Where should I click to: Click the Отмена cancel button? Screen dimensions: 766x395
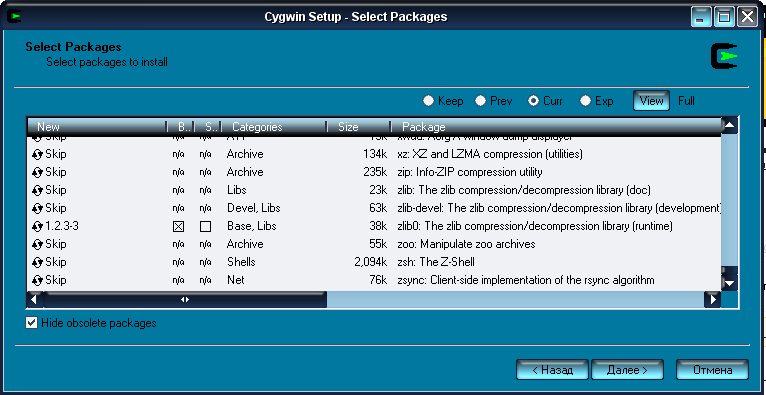(712, 370)
